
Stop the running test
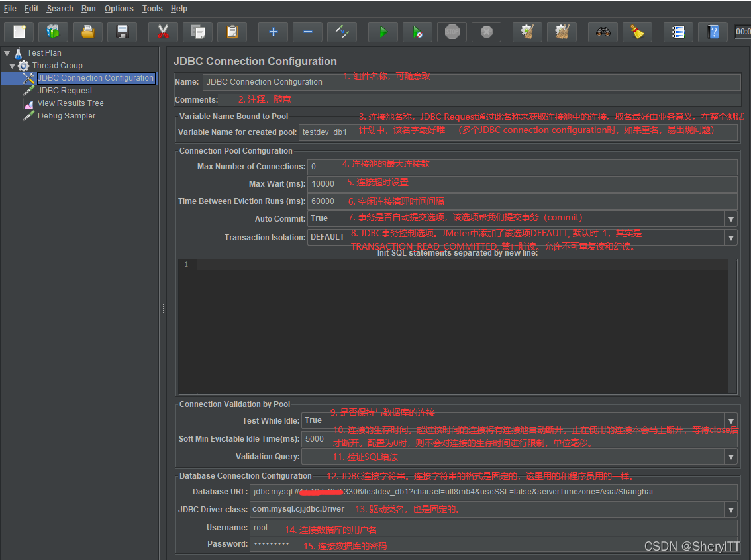point(452,31)
